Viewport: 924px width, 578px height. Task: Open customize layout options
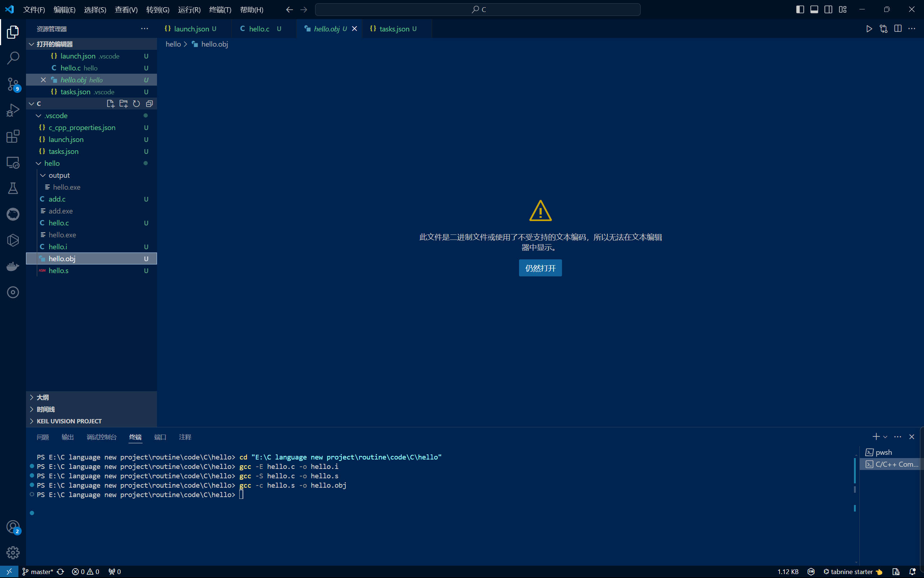click(x=843, y=9)
